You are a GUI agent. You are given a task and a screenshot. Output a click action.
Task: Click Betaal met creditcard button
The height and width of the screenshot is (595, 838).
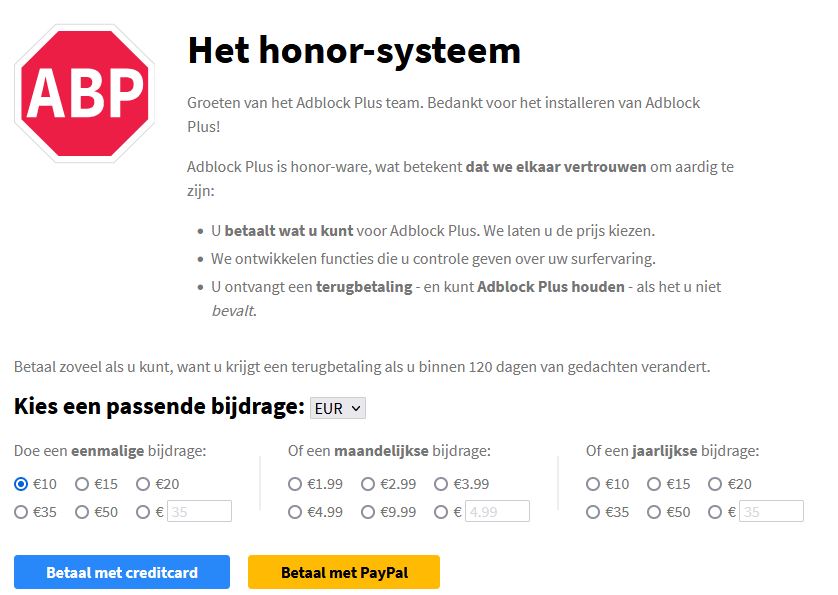[122, 573]
